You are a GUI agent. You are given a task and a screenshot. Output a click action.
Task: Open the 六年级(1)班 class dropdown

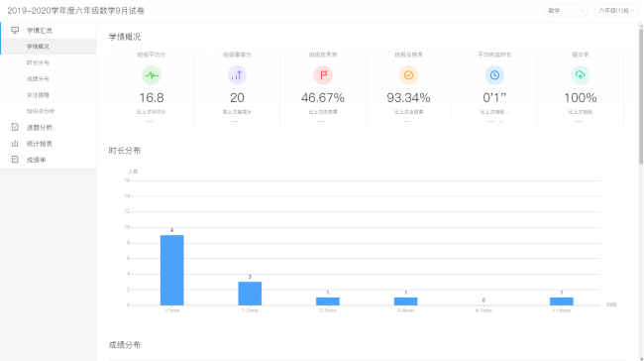(615, 11)
